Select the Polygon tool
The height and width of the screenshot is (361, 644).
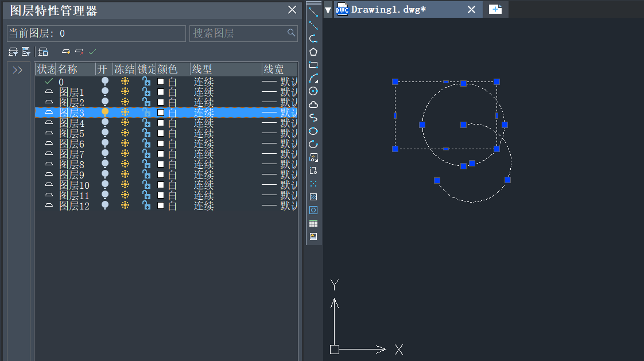313,52
